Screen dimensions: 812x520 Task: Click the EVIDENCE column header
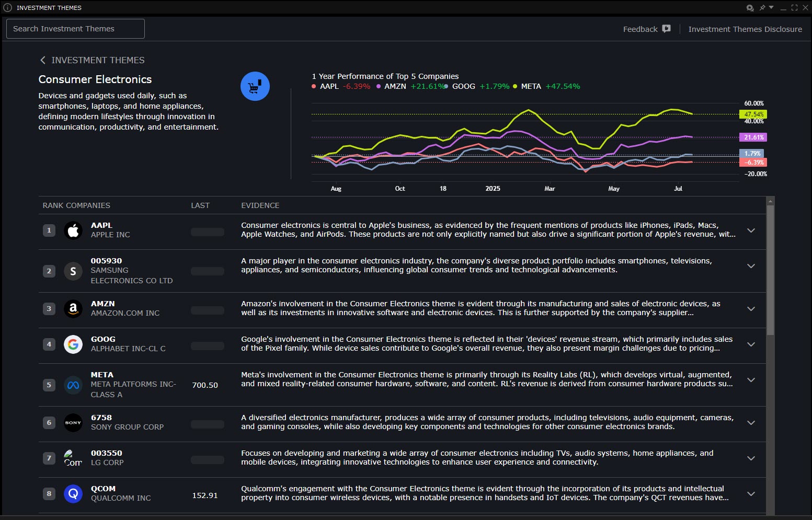[260, 205]
